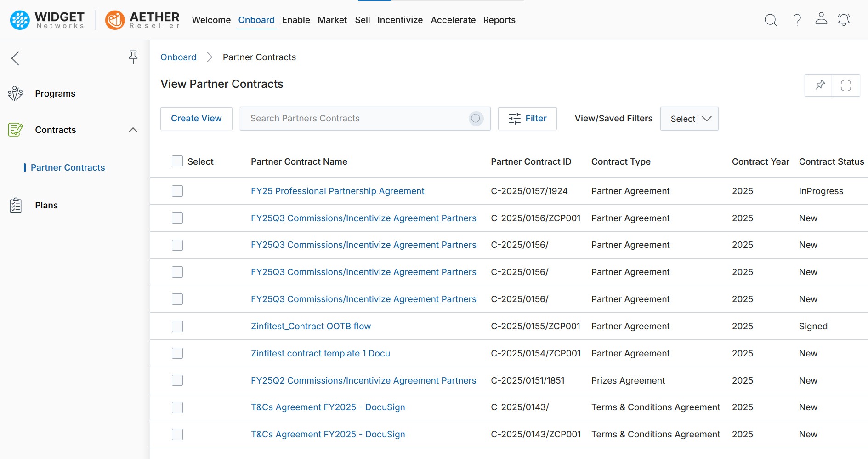Check the Select all header checkbox
The width and height of the screenshot is (868, 459).
(x=177, y=161)
